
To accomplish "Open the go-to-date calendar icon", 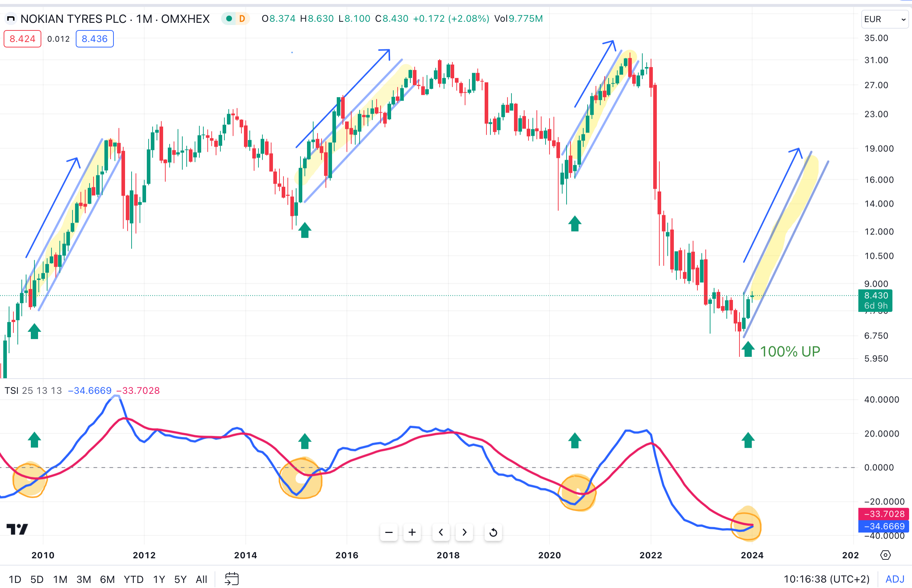I will tap(232, 579).
